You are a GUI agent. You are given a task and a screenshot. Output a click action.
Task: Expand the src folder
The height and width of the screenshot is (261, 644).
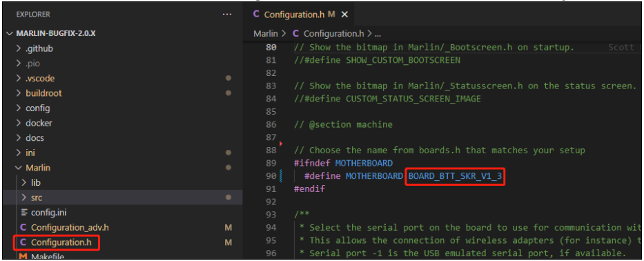coord(24,197)
